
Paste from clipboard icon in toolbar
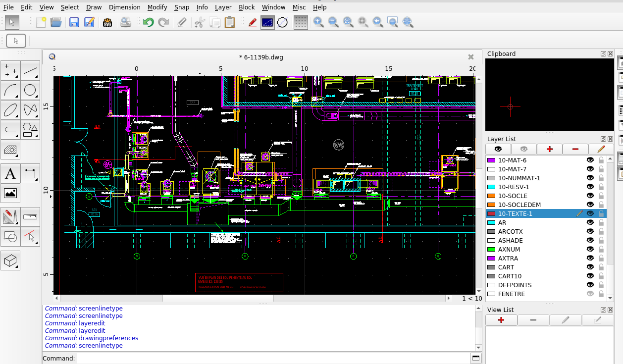coord(230,22)
